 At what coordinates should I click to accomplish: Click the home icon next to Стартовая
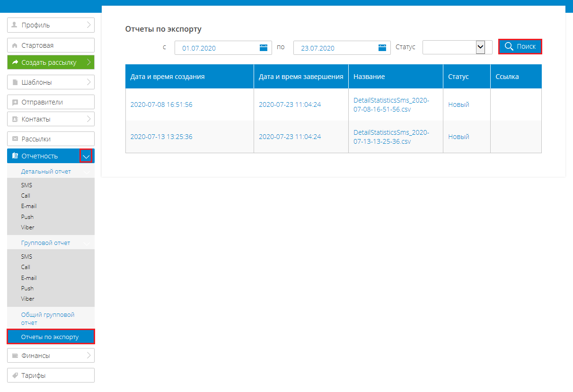15,45
